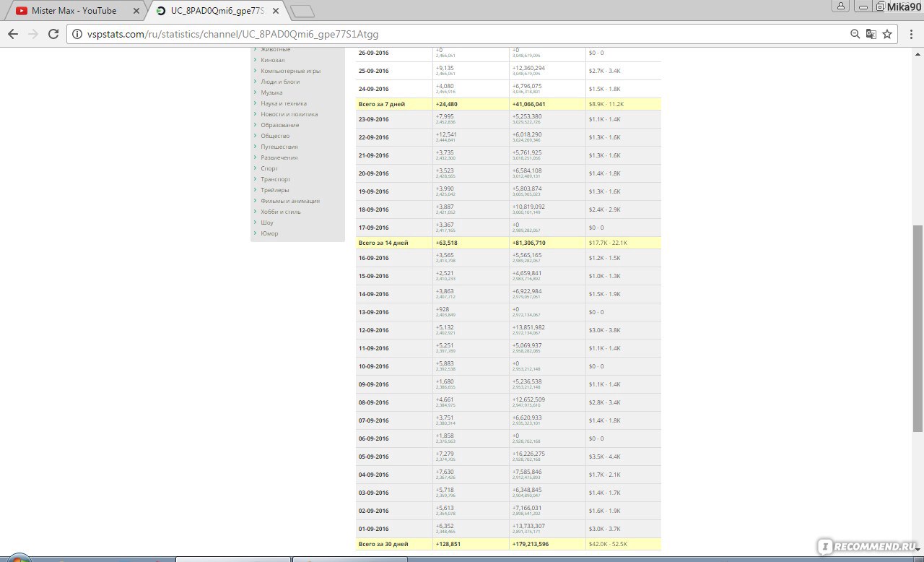Close the UC_8PAD0Qmi6 vspstats tab
Image resolution: width=924 pixels, height=562 pixels.
point(276,11)
